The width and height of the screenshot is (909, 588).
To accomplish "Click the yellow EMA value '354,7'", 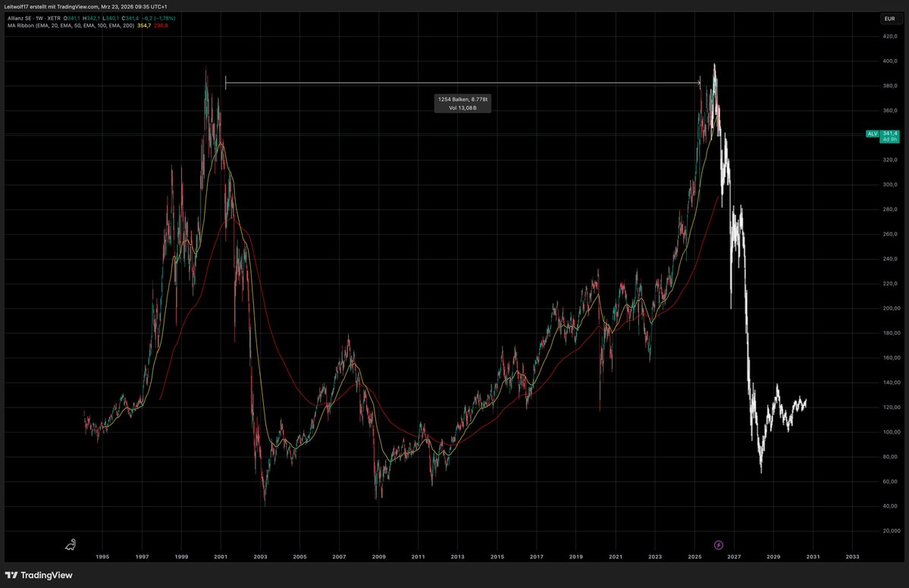I will [x=144, y=26].
